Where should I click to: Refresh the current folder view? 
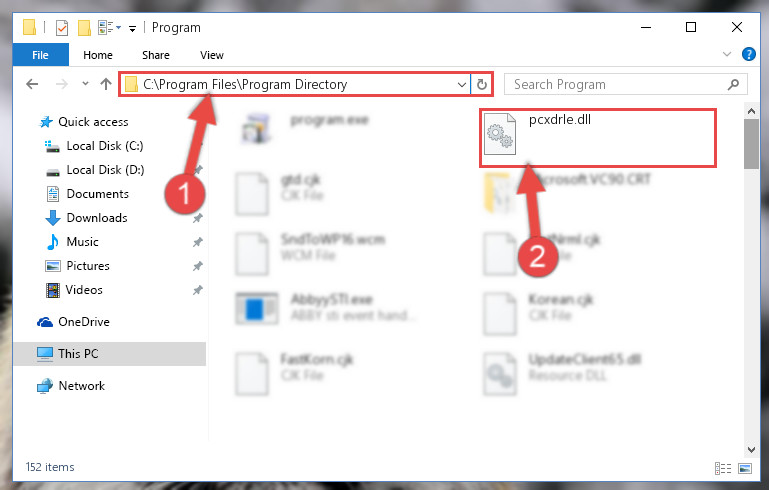tap(482, 84)
